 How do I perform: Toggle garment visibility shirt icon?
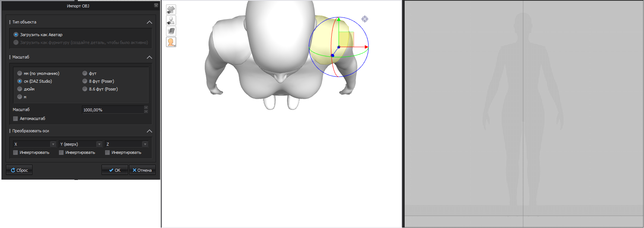click(171, 10)
